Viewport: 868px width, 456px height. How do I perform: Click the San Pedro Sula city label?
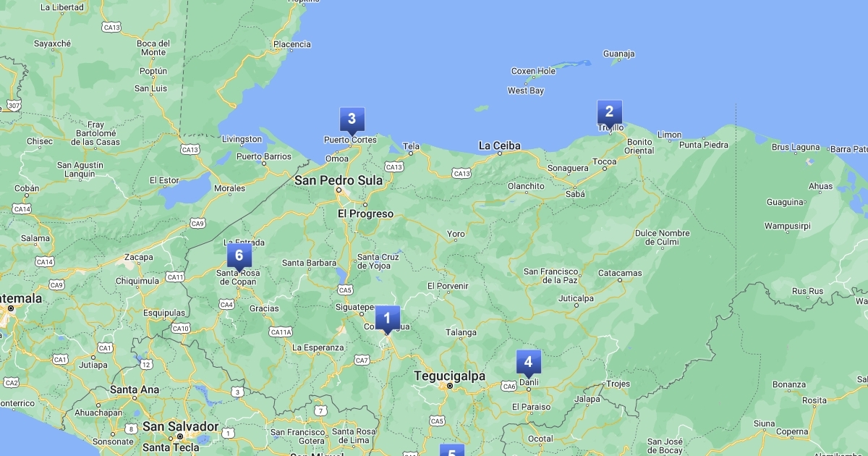pos(338,180)
